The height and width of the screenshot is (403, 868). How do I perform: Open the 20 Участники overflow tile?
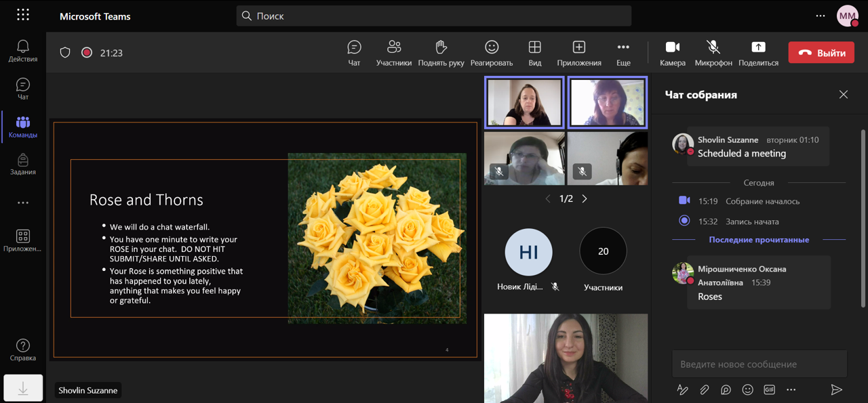pyautogui.click(x=603, y=251)
